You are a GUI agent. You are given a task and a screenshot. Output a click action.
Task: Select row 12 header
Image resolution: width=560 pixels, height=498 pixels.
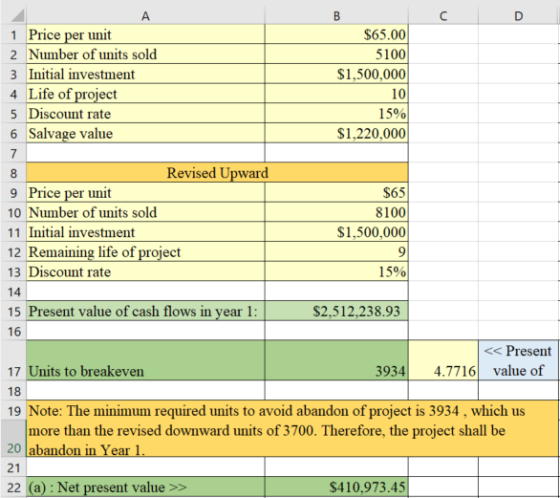(x=14, y=252)
